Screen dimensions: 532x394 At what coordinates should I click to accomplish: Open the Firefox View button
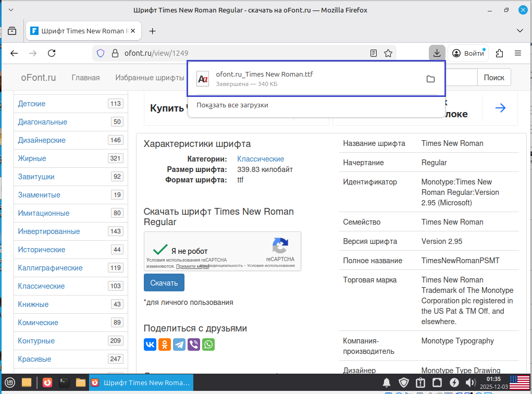(x=12, y=31)
